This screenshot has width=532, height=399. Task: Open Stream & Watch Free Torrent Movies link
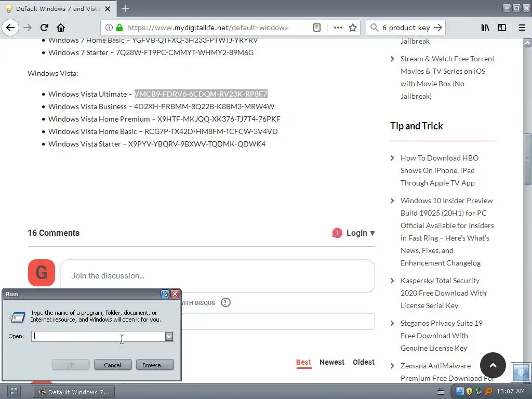click(x=447, y=77)
